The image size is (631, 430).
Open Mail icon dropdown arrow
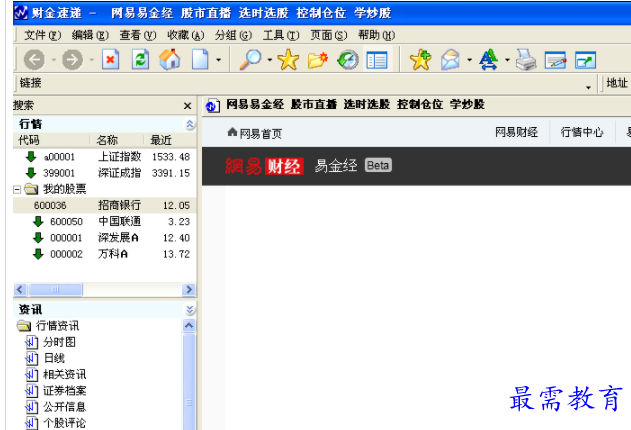[x=470, y=60]
